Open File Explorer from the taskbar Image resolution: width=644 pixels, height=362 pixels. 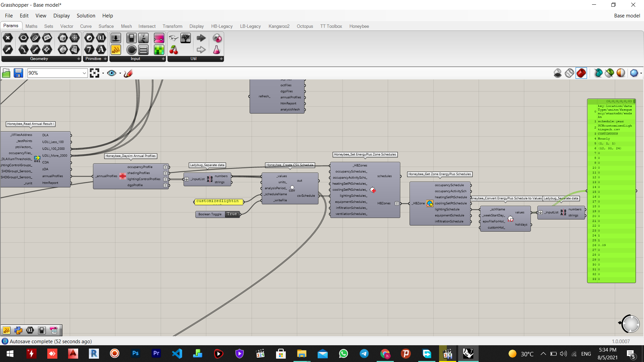pyautogui.click(x=302, y=354)
